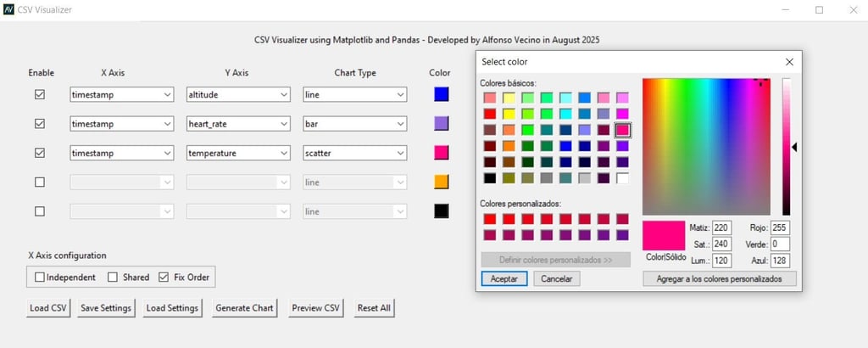Click the blue color swatch for altitude row

[x=441, y=94]
